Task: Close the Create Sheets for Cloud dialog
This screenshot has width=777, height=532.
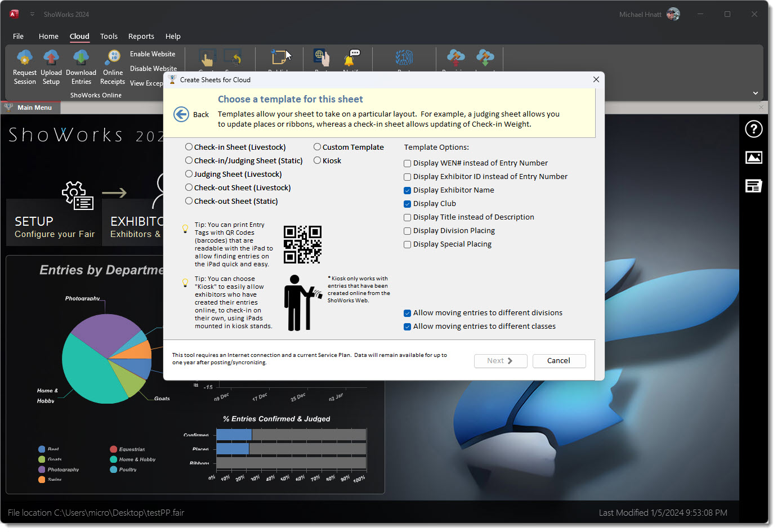Action: (x=596, y=79)
